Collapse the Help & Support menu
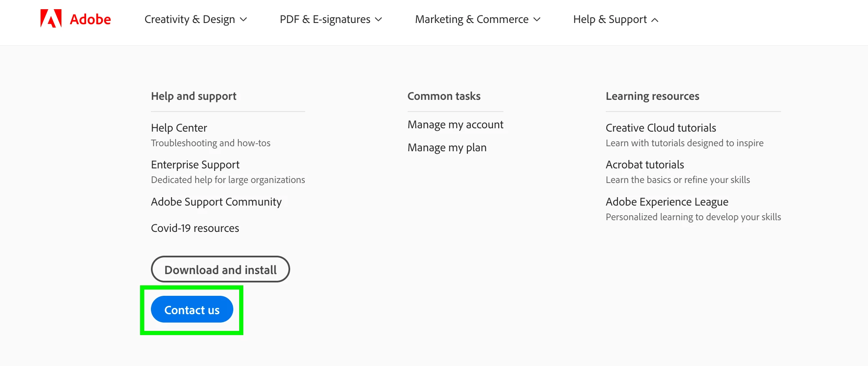This screenshot has width=868, height=366. tap(615, 20)
